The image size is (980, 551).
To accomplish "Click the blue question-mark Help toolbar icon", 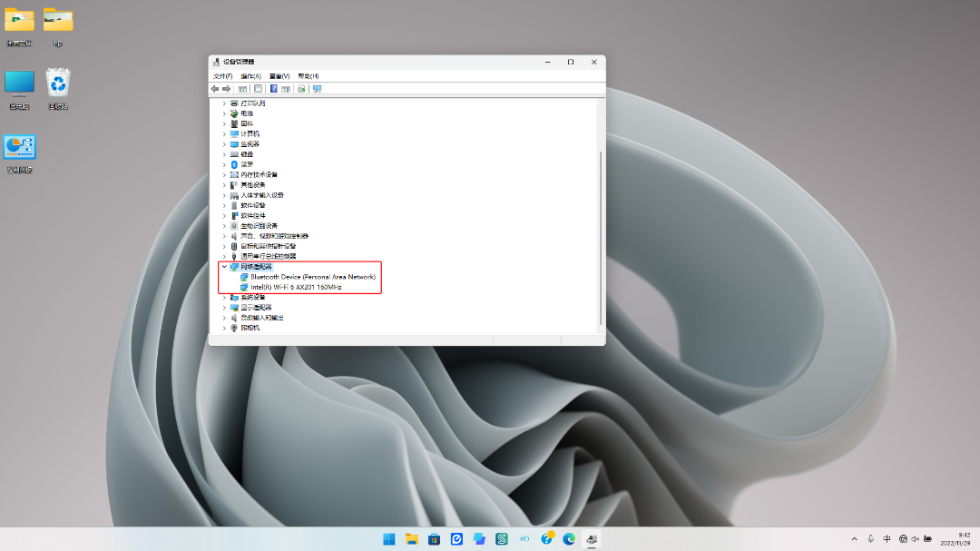I will click(274, 89).
